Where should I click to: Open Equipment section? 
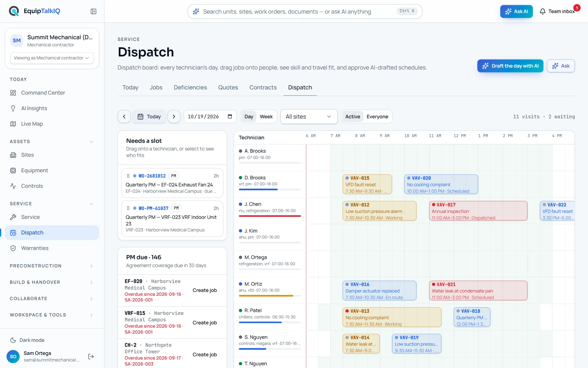[52, 170]
